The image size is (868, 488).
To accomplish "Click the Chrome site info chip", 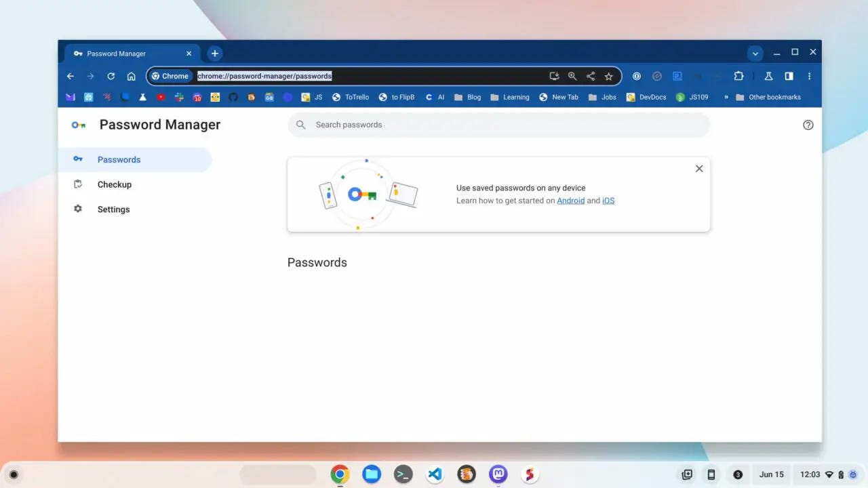I will click(170, 77).
